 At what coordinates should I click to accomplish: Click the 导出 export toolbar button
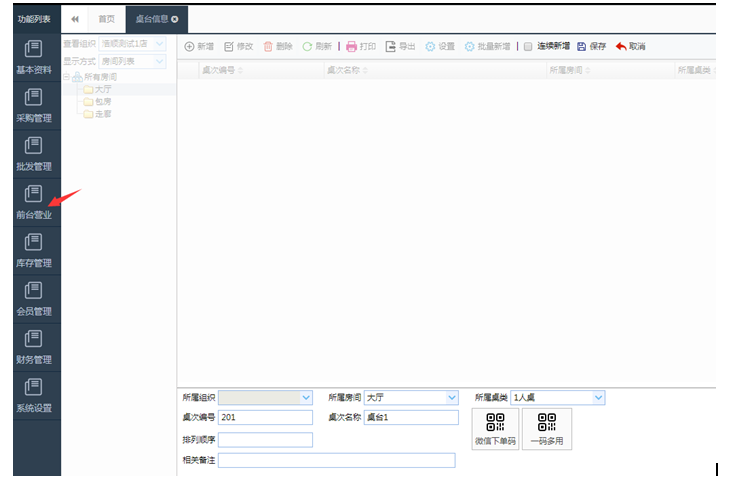400,46
